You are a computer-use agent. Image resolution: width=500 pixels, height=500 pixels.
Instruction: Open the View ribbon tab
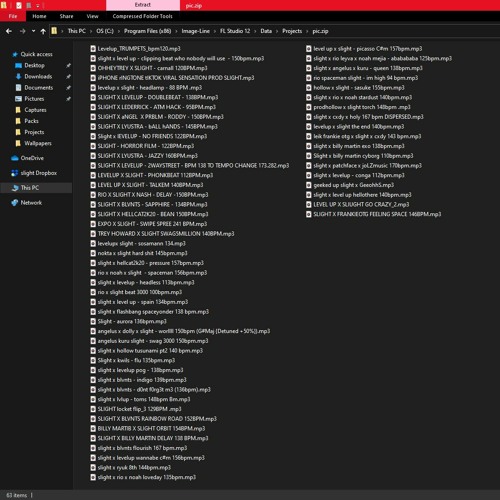coord(92,16)
